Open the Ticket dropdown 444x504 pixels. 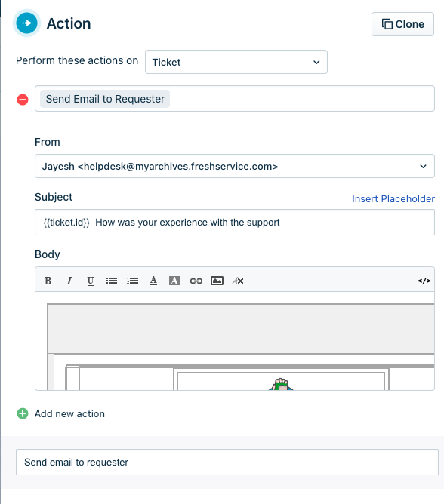click(x=236, y=62)
